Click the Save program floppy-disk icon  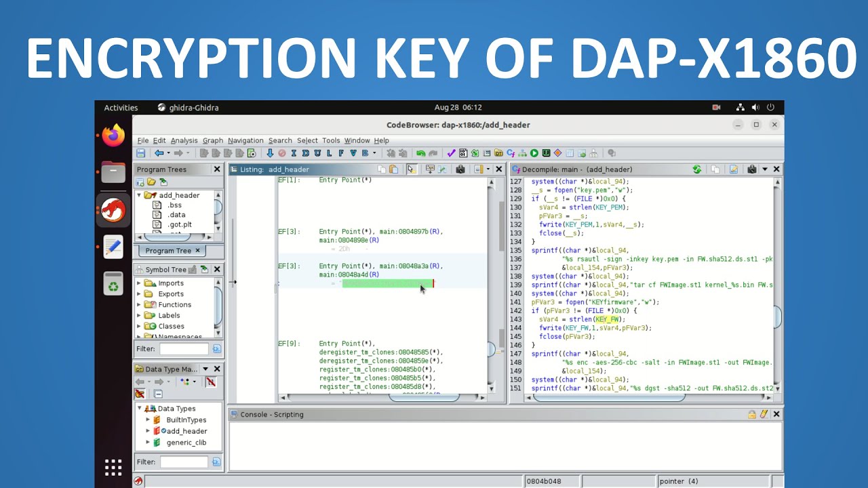(x=140, y=153)
